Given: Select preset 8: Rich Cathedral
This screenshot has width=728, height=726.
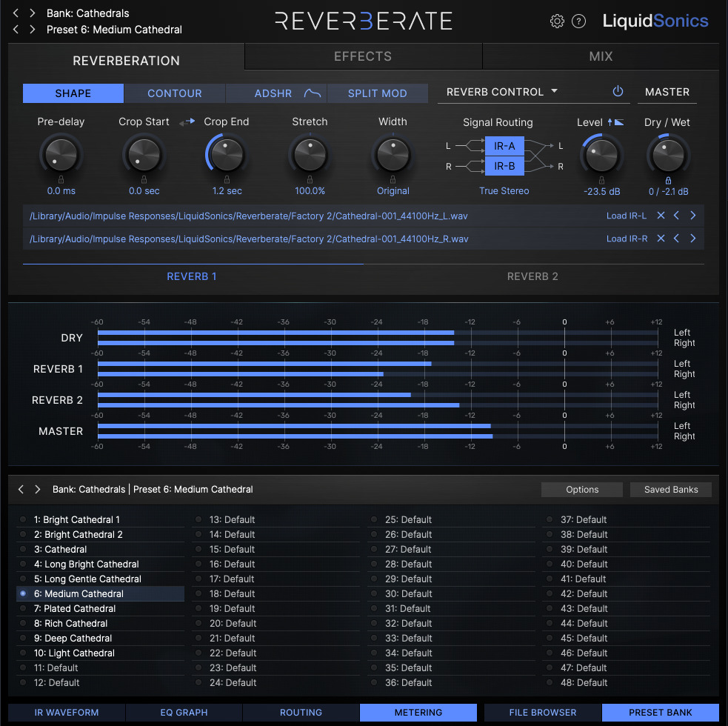Looking at the screenshot, I should point(100,623).
